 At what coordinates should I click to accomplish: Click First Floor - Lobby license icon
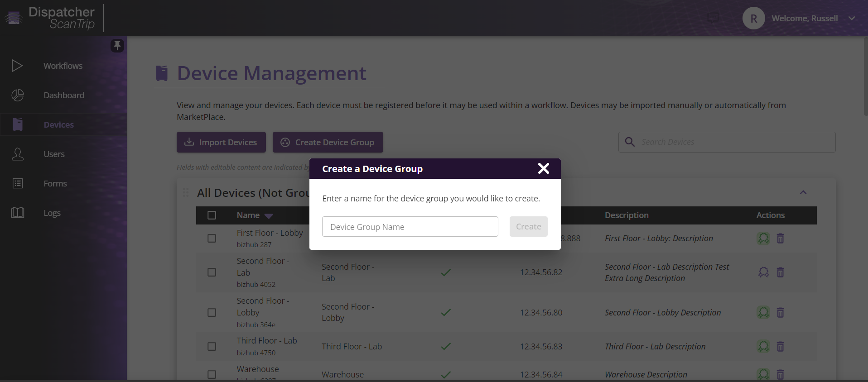click(763, 238)
